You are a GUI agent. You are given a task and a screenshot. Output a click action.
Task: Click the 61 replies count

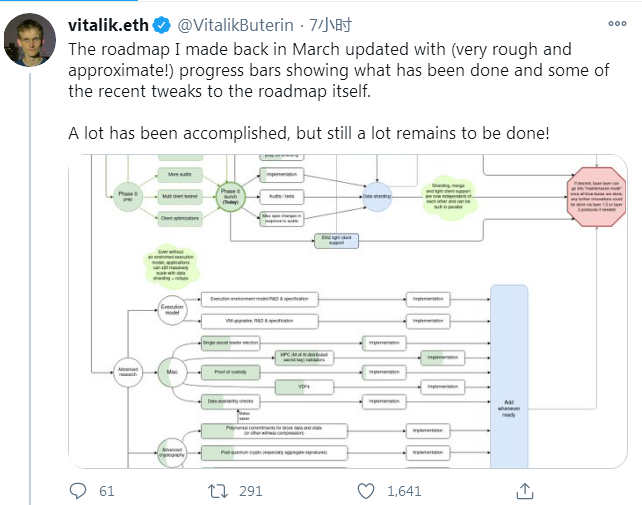107,491
